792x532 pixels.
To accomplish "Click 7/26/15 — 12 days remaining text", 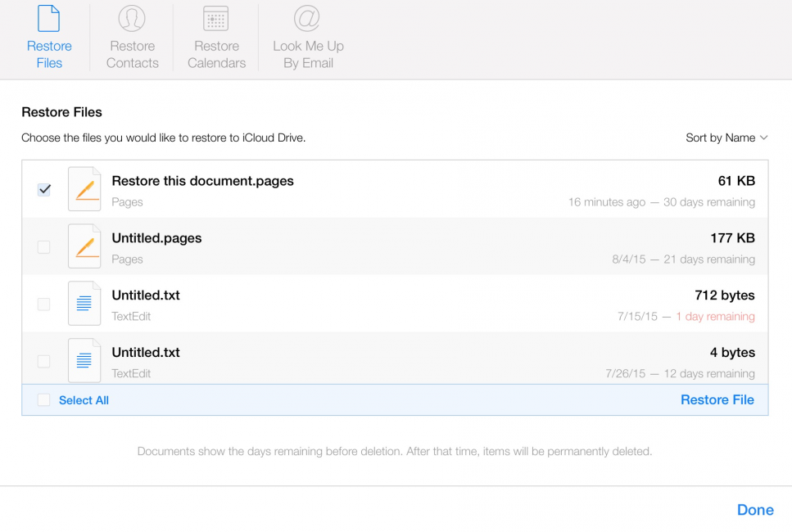I will click(681, 373).
